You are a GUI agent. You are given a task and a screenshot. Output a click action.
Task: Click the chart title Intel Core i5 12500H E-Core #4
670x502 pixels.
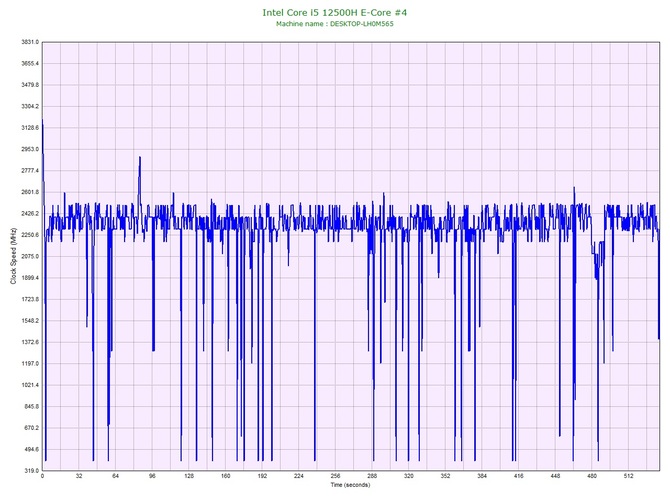tap(335, 12)
